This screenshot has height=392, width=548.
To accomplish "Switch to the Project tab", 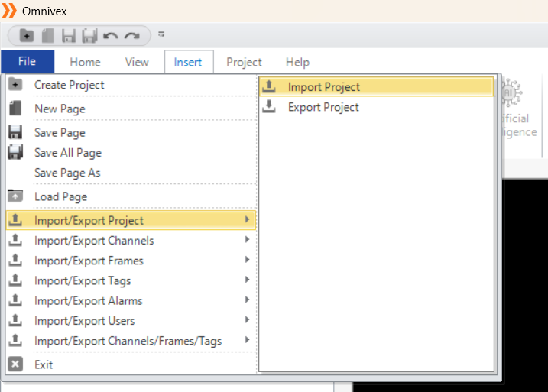I will [x=244, y=62].
